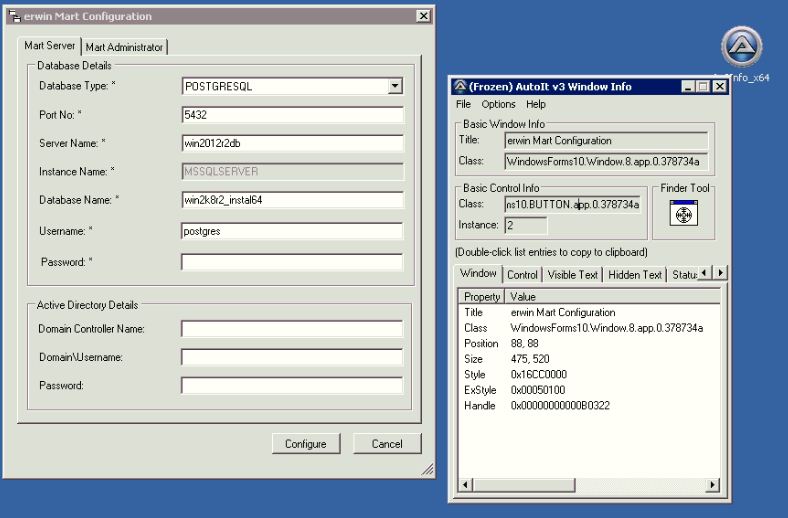This screenshot has height=518, width=788.
Task: Click the disabled Instance Name field
Action: click(x=292, y=171)
